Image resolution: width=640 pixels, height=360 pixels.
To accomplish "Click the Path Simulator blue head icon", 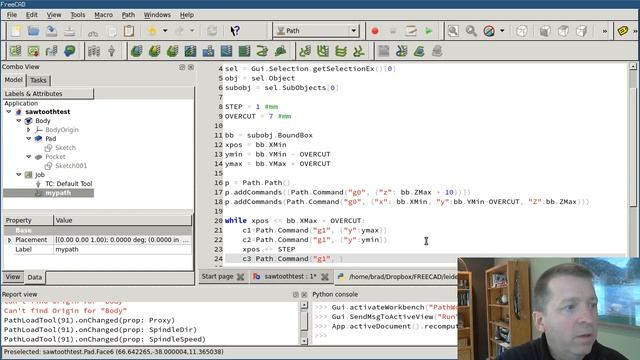I will (x=69, y=51).
